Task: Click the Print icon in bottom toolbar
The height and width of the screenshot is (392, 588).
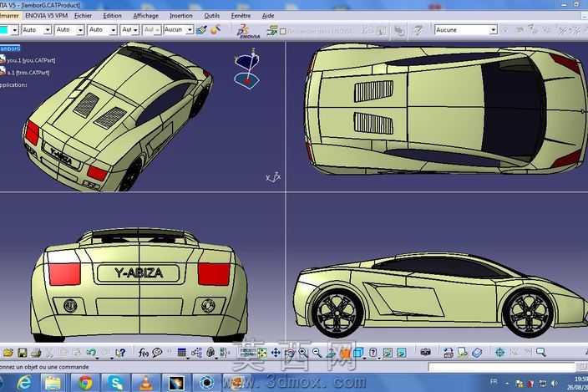Action: pos(36,352)
